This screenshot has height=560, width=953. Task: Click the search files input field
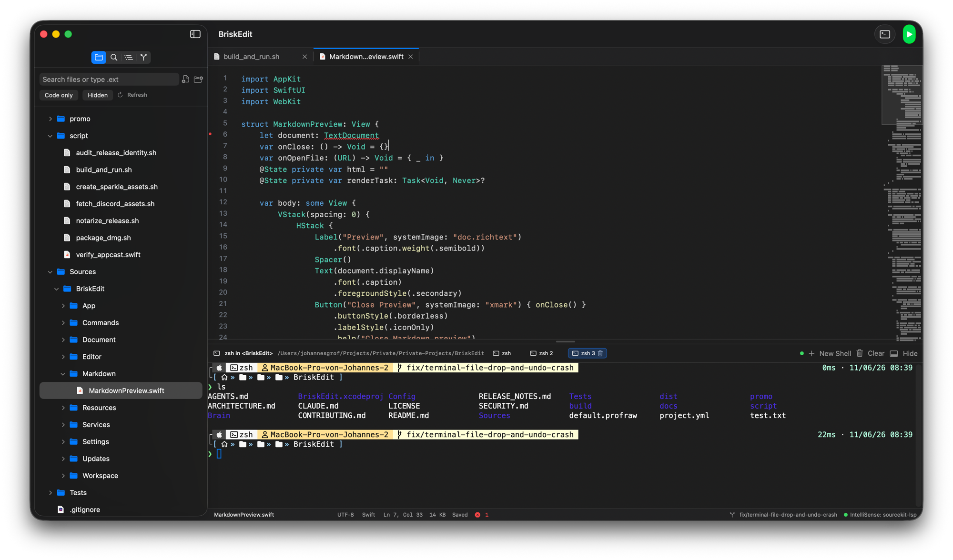[109, 80]
